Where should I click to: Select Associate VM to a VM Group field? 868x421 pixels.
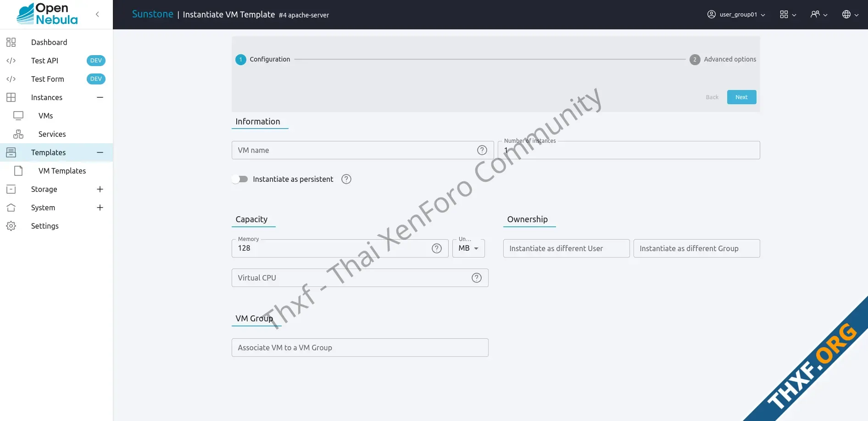(360, 348)
